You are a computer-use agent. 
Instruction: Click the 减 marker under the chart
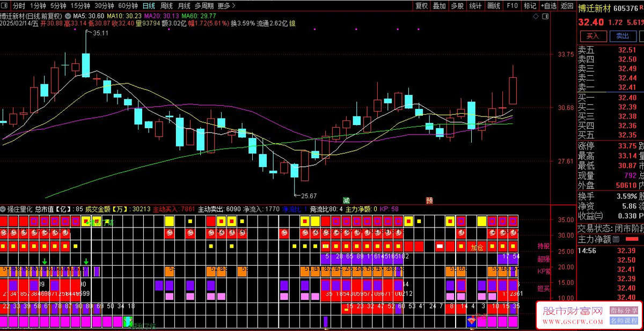(347, 200)
